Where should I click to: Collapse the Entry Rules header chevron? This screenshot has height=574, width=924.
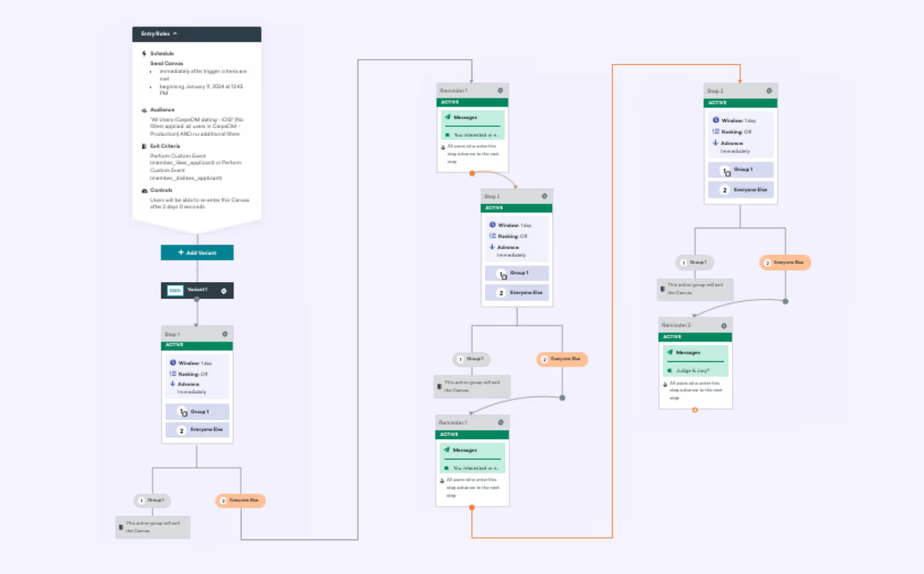[x=175, y=33]
